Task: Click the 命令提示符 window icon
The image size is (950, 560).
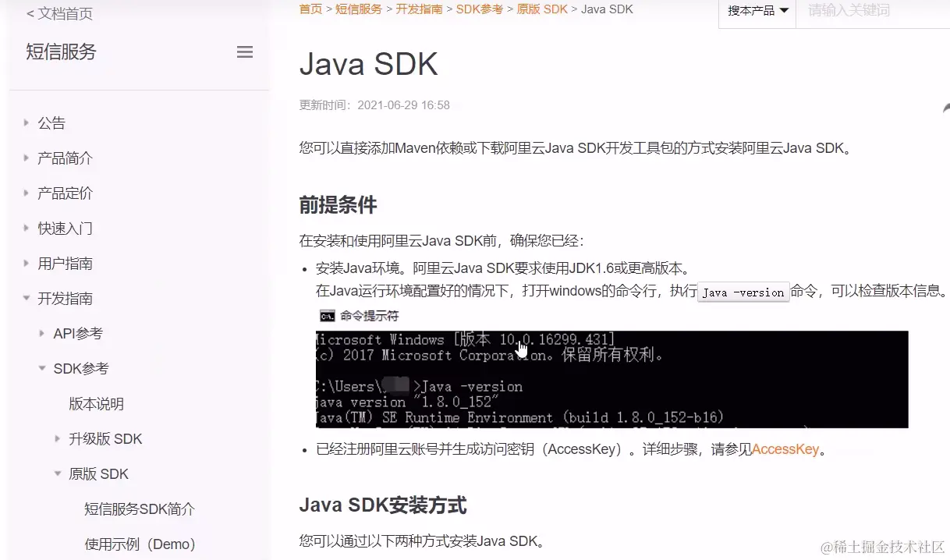Action: pos(328,316)
